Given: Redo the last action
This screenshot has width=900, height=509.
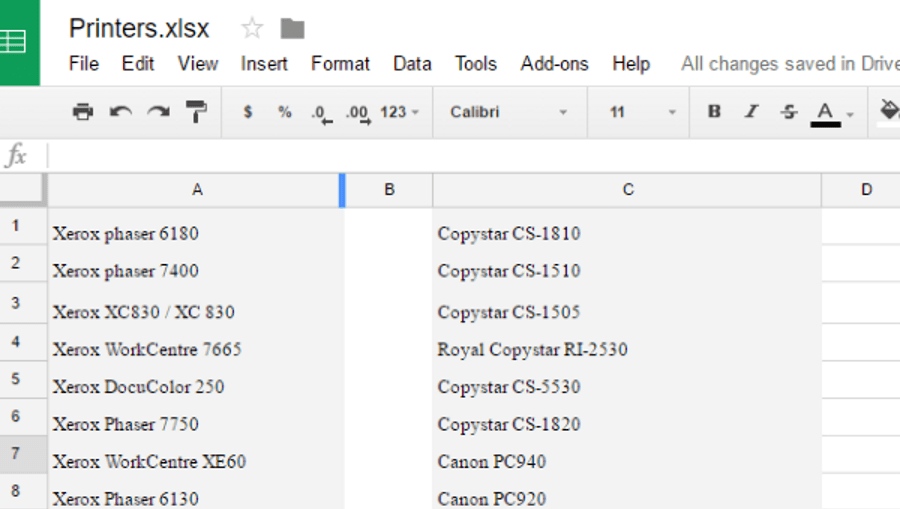Looking at the screenshot, I should point(158,111).
